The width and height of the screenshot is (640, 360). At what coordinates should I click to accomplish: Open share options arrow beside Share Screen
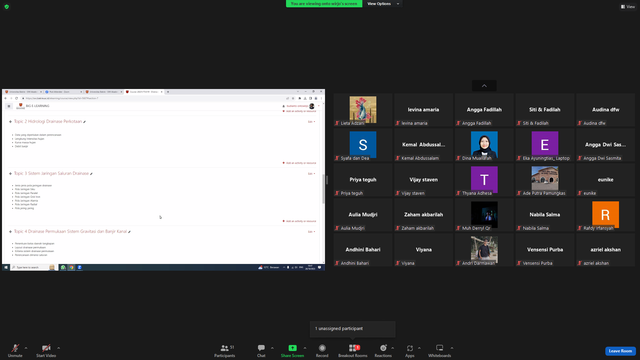[305, 348]
